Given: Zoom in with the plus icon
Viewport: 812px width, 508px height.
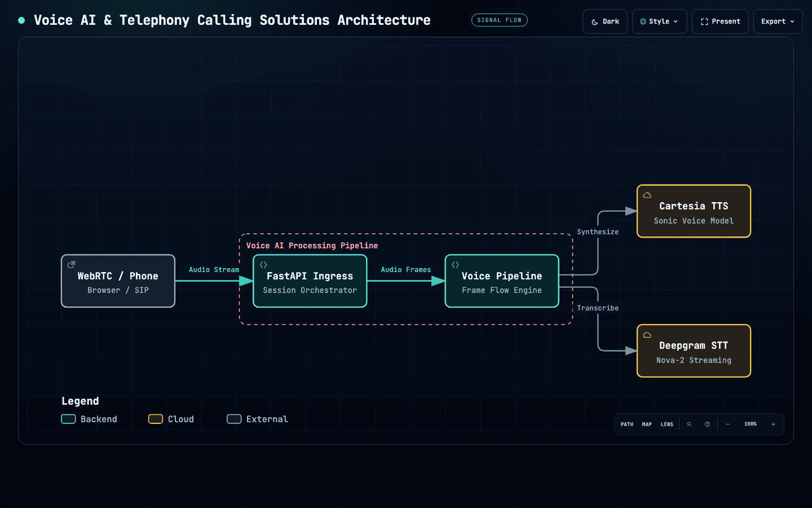Looking at the screenshot, I should (x=773, y=424).
